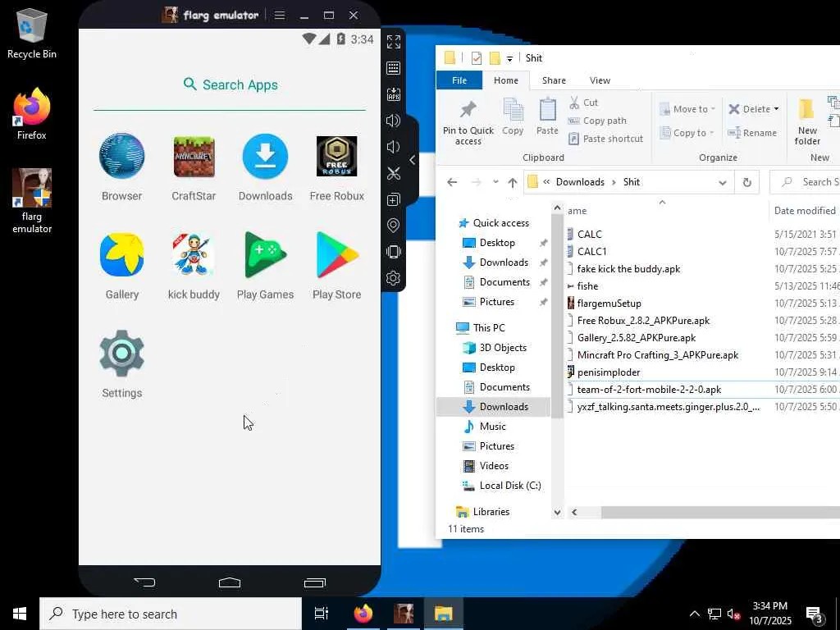Open Quick Access Toolbar customize dropdown
Viewport: 840px width, 630px height.
[509, 58]
